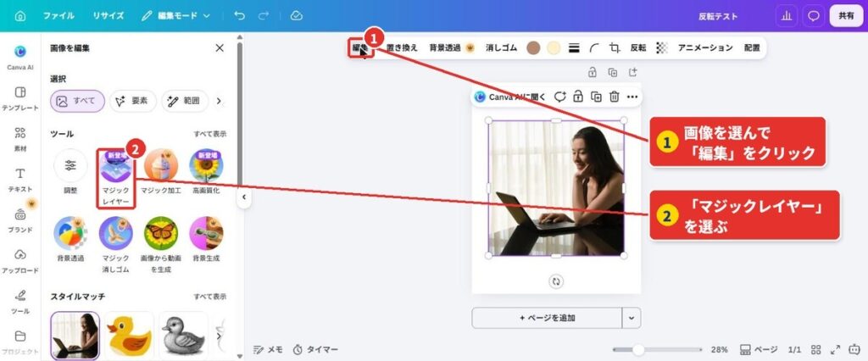
Task: Select the すべて selection option
Action: (77, 102)
